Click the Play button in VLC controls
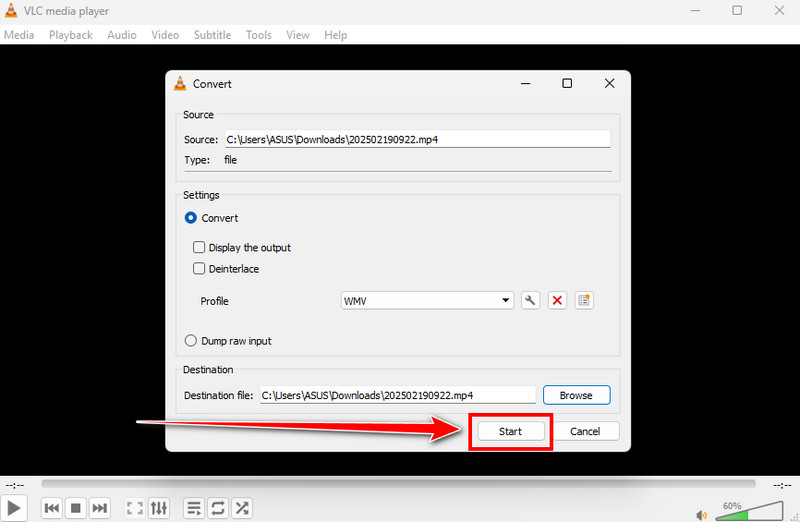 tap(13, 508)
